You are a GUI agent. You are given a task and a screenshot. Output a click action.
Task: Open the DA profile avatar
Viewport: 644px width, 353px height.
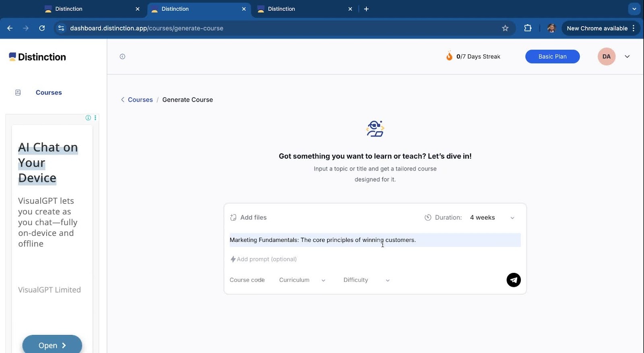coord(606,57)
